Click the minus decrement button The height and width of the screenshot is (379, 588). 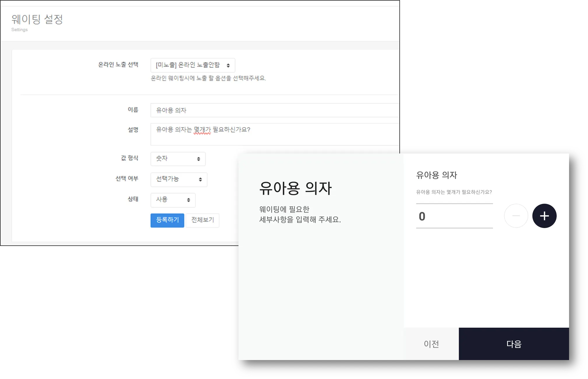516,216
